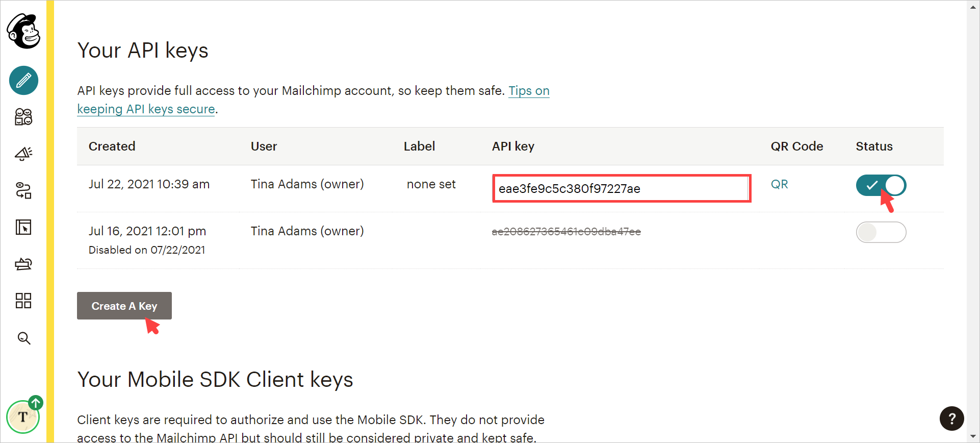This screenshot has height=443, width=980.
Task: Open the Integrations grid icon
Action: coord(23,301)
